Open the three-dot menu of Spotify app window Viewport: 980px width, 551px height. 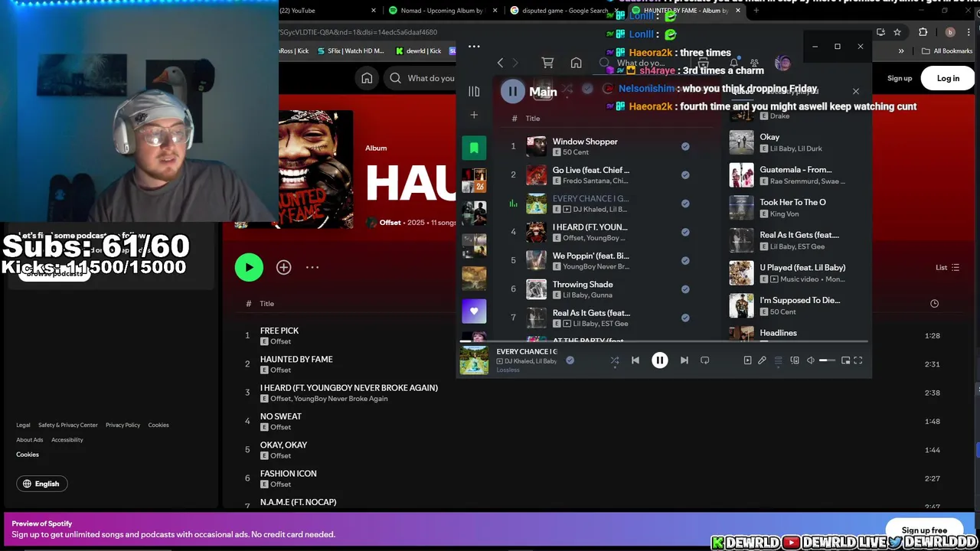tap(474, 47)
